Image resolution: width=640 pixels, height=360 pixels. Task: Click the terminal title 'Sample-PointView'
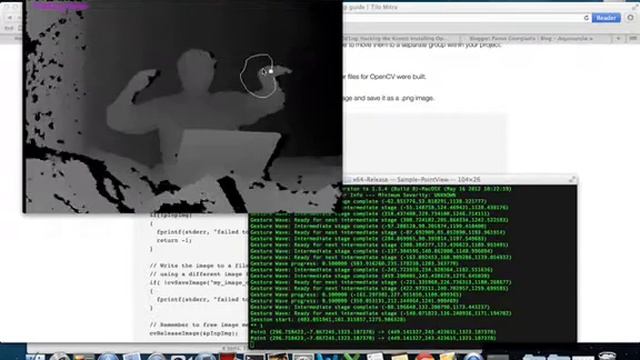click(422, 180)
